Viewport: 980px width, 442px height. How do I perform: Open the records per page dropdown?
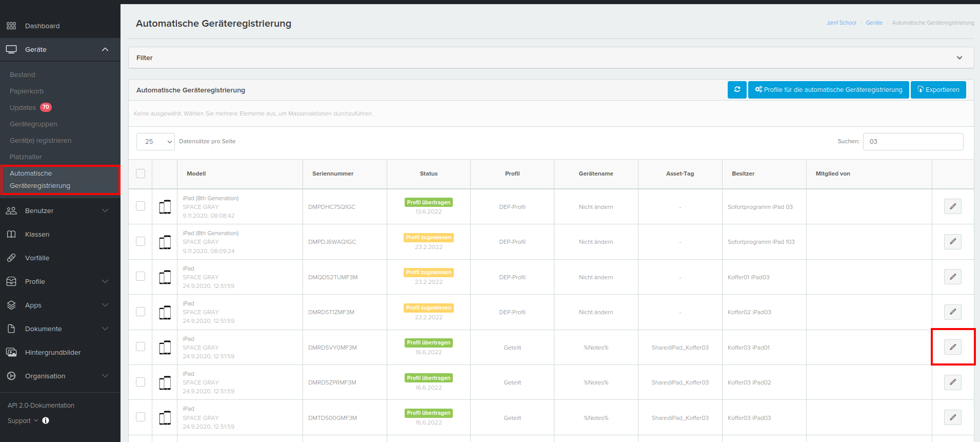tap(155, 142)
